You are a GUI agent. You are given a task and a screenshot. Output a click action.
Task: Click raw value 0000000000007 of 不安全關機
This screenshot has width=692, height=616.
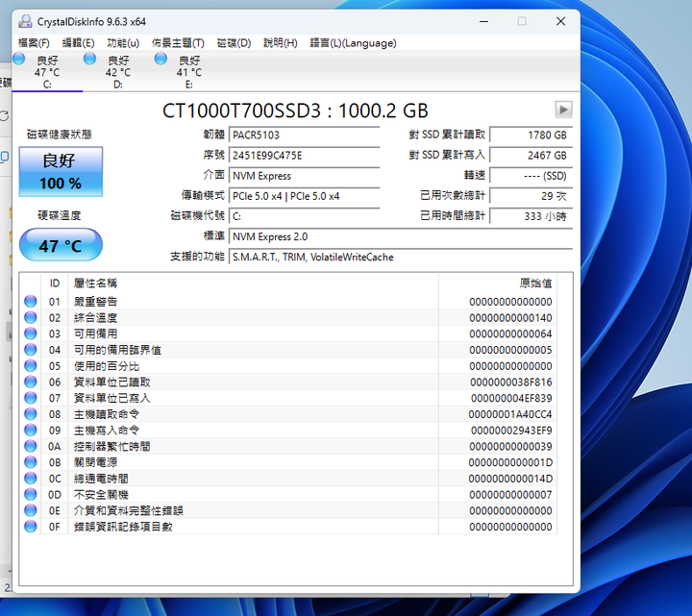point(510,495)
